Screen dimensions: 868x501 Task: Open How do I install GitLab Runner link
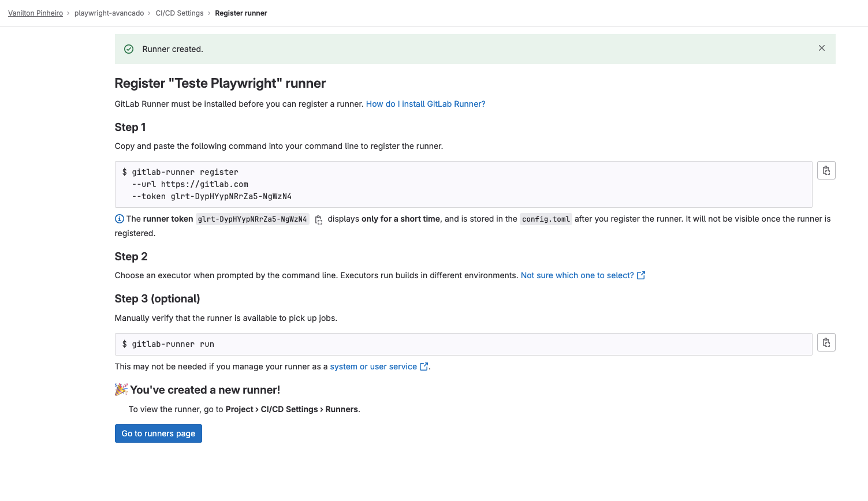click(426, 104)
